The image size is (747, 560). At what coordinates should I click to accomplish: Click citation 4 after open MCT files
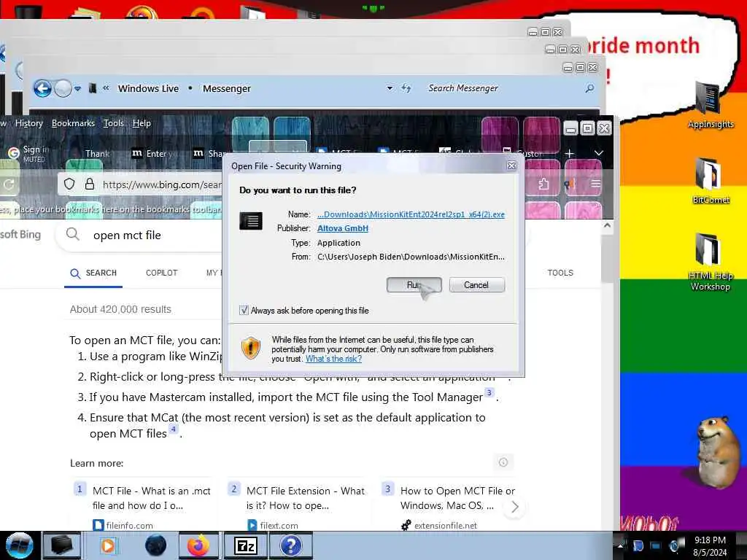point(174,429)
